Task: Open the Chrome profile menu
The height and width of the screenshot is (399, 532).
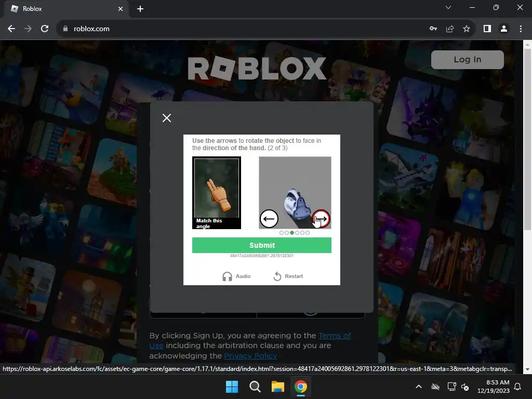Action: point(504,29)
